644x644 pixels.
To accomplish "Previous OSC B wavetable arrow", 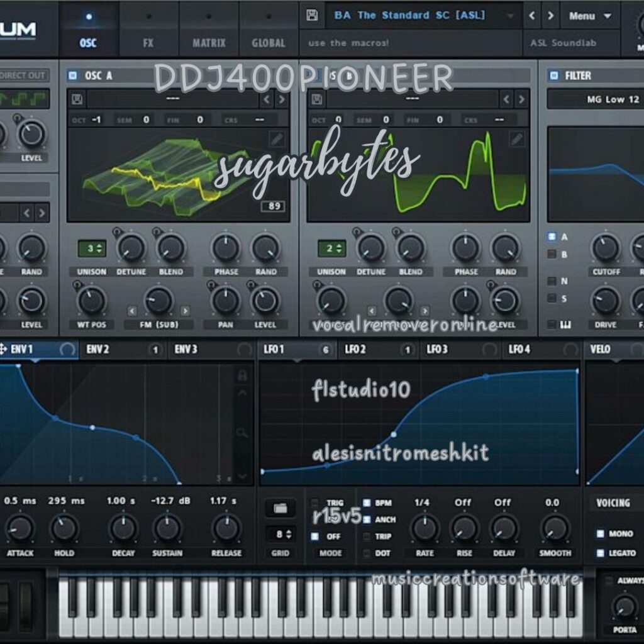I will [506, 99].
